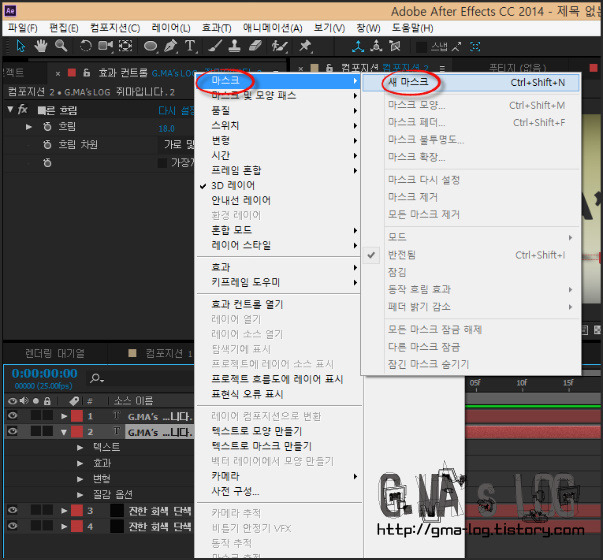This screenshot has height=560, width=603.
Task: Select the Pen tool
Action: tap(170, 46)
